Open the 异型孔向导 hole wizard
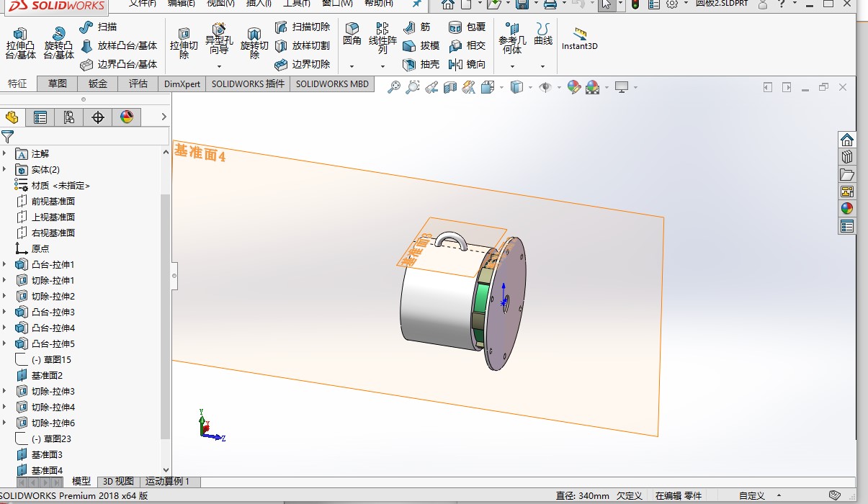Screen dimensions: 868x504 pyautogui.click(x=218, y=40)
